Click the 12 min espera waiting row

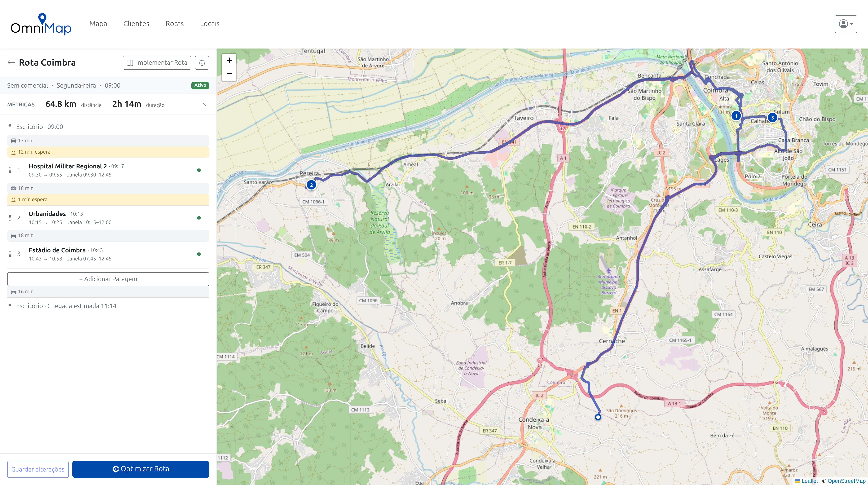coord(108,152)
